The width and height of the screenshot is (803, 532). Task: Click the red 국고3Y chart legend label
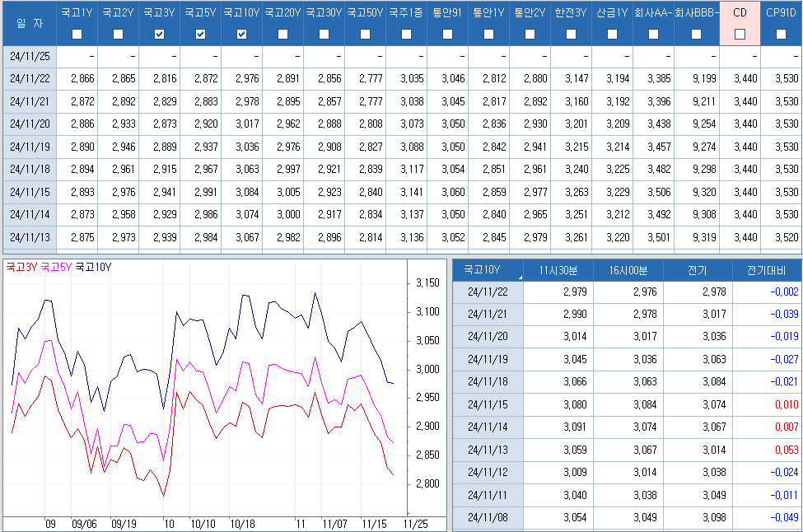[21, 267]
